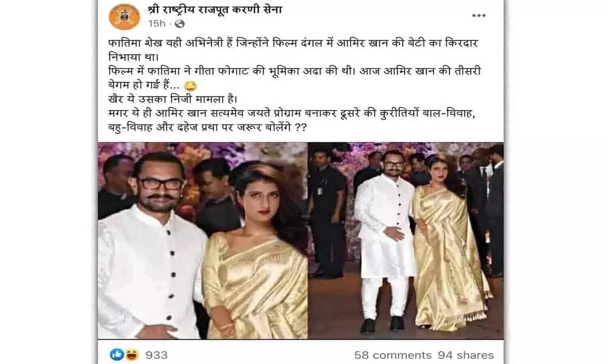Open the श्री राष्ट्रीय राजपूत करणी सेना page
This screenshot has height=364, width=607.
[x=215, y=9]
